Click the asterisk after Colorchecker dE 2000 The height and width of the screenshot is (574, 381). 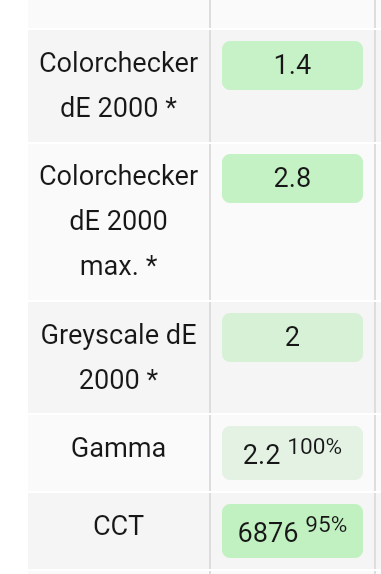171,105
